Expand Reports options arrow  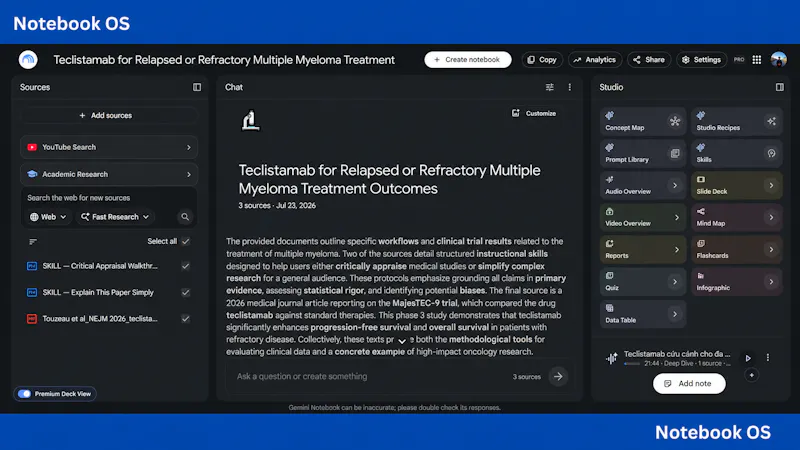[x=677, y=250]
